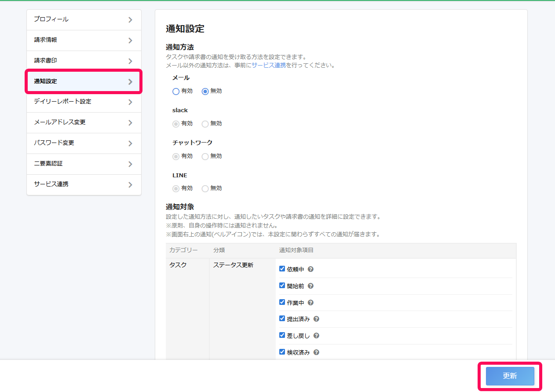Open サービス連携 in the sidebar menu
Image resolution: width=555 pixels, height=392 pixels.
(84, 185)
